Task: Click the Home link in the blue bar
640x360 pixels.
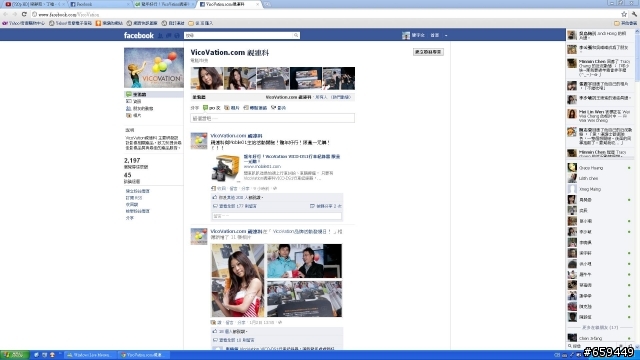Action: point(435,36)
